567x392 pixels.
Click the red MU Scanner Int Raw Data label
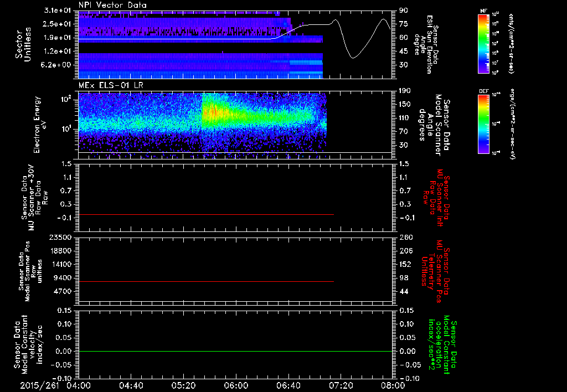pyautogui.click(x=437, y=198)
